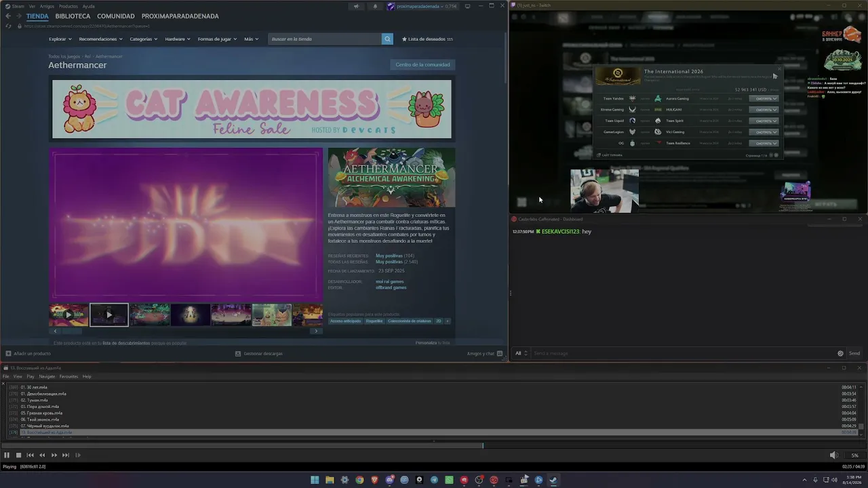Expand the Recomendaciones dropdown
The width and height of the screenshot is (868, 488).
click(x=100, y=39)
